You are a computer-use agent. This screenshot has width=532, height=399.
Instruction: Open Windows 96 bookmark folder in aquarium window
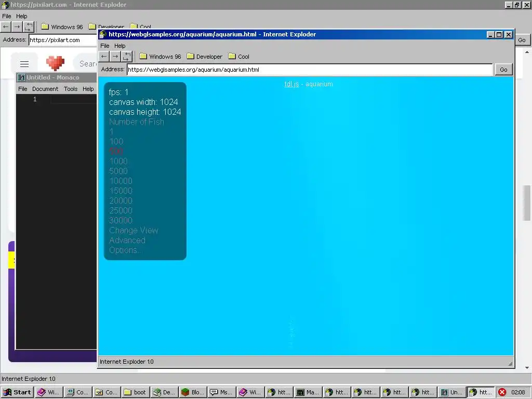(160, 56)
